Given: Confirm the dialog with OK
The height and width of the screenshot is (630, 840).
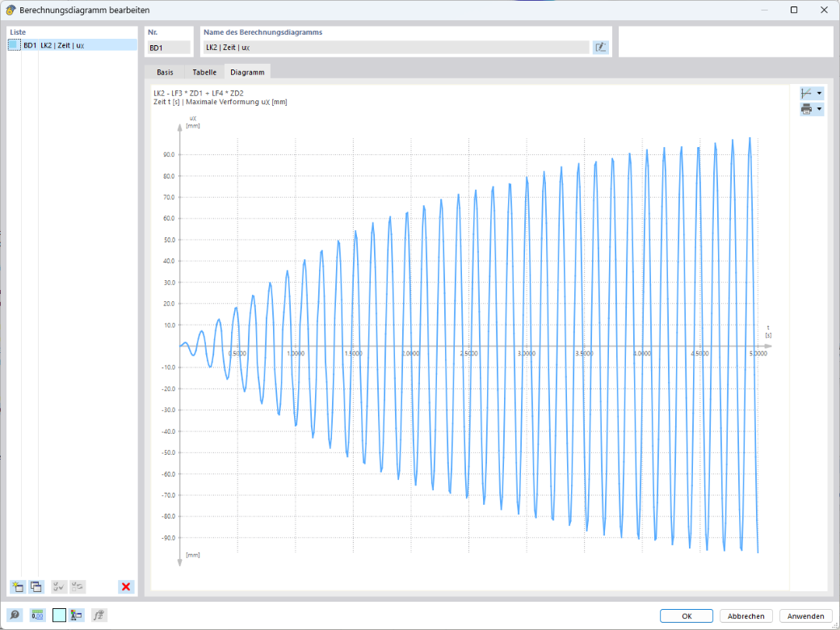Looking at the screenshot, I should click(x=687, y=616).
